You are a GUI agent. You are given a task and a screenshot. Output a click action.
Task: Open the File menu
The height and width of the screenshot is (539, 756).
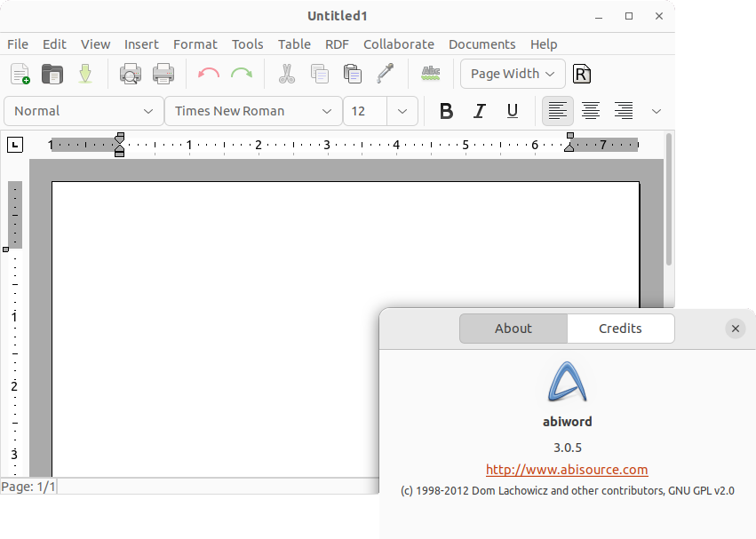coord(18,44)
